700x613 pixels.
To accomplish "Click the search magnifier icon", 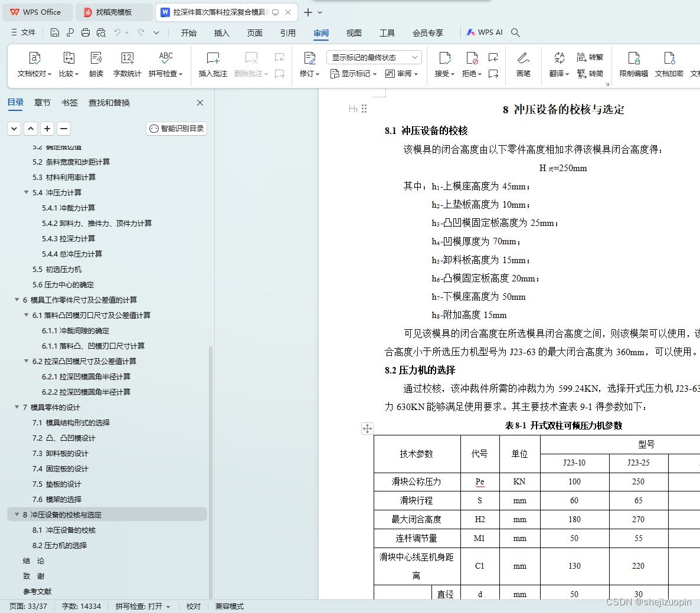I will pos(515,32).
